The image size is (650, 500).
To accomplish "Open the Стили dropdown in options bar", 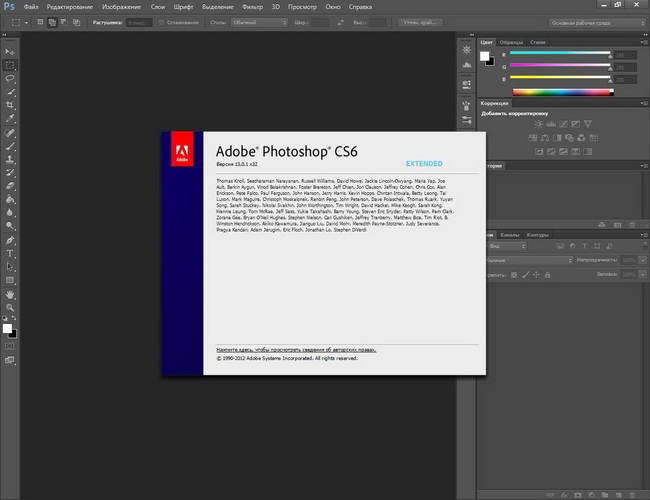I will [x=259, y=22].
